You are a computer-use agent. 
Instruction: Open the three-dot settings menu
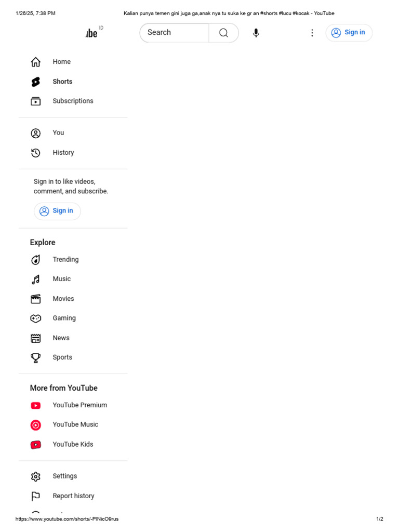coord(312,33)
